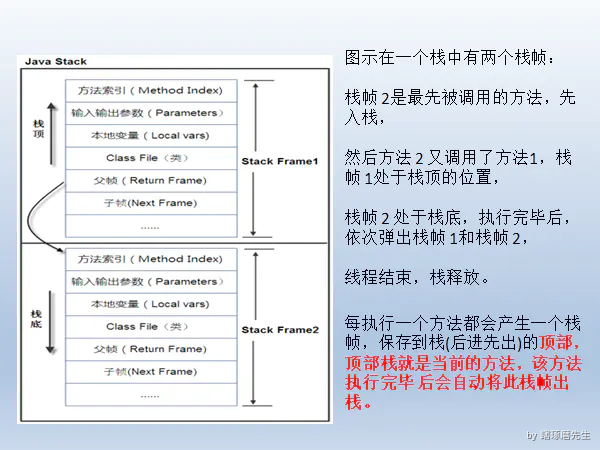Viewport: 600px width, 450px height.
Task: Click the author watermark at bottom right
Action: (x=559, y=435)
